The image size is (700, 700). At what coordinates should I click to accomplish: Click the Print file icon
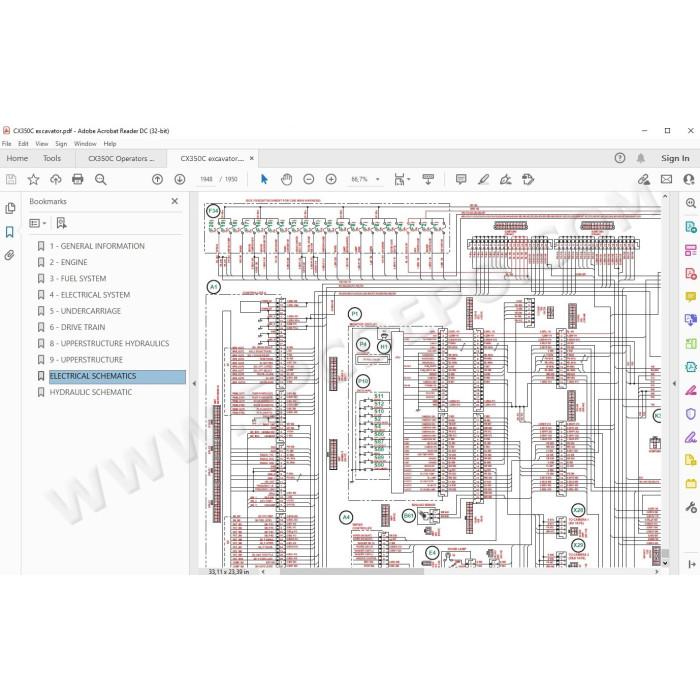point(78,179)
